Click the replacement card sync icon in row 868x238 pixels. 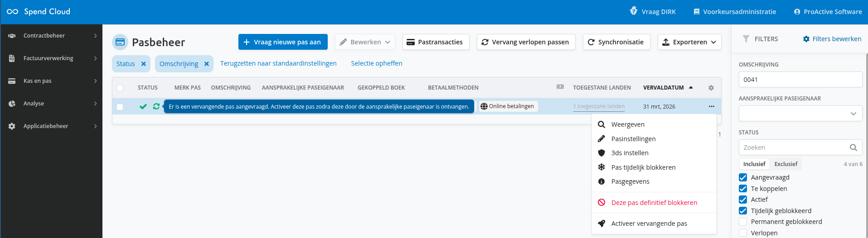click(x=156, y=106)
